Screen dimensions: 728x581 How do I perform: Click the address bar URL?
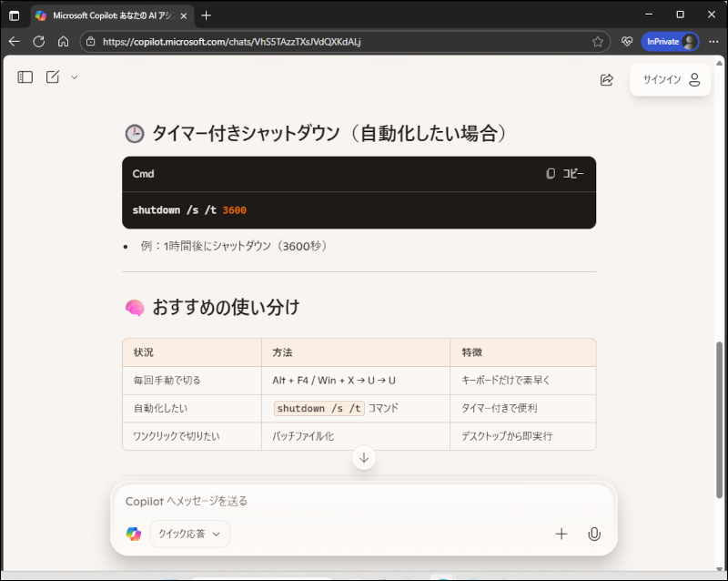click(x=337, y=42)
